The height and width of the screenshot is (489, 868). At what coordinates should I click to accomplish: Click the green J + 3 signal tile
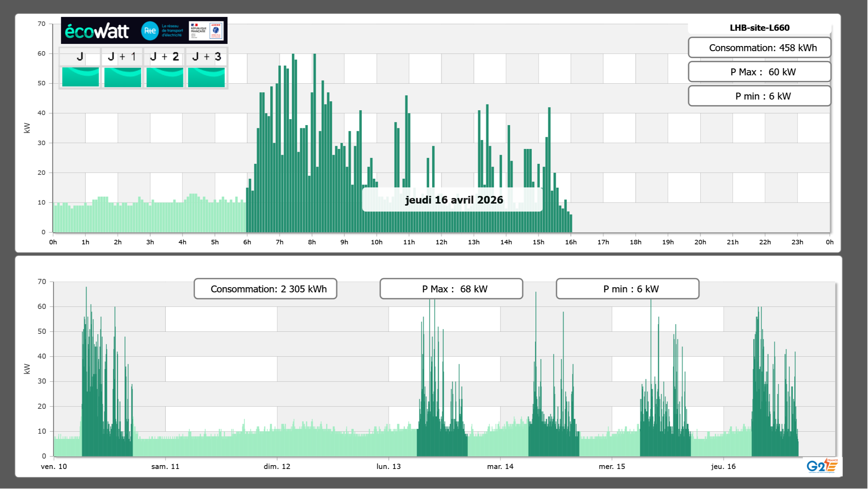(206, 77)
